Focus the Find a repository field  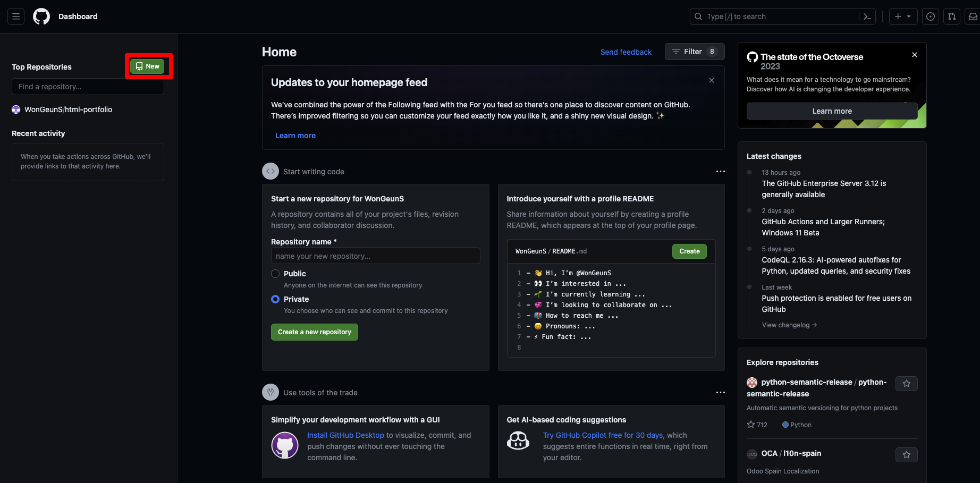tap(88, 87)
